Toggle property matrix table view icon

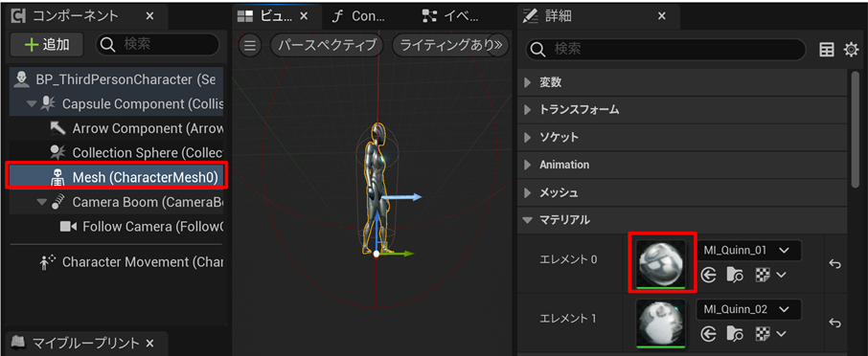click(x=827, y=49)
